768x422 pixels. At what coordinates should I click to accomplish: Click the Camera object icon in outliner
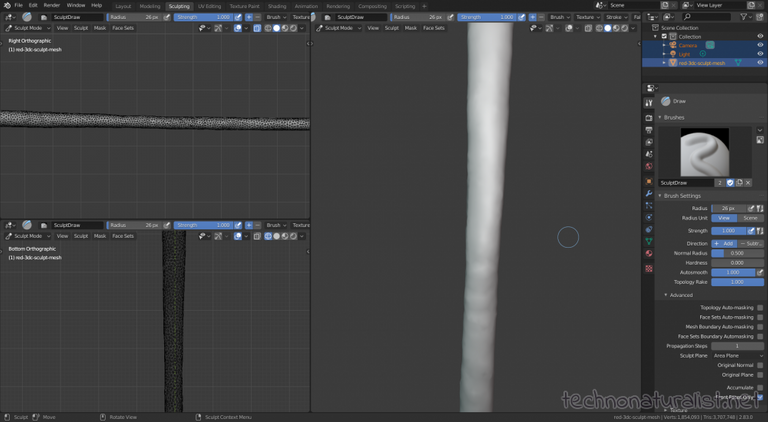point(673,45)
